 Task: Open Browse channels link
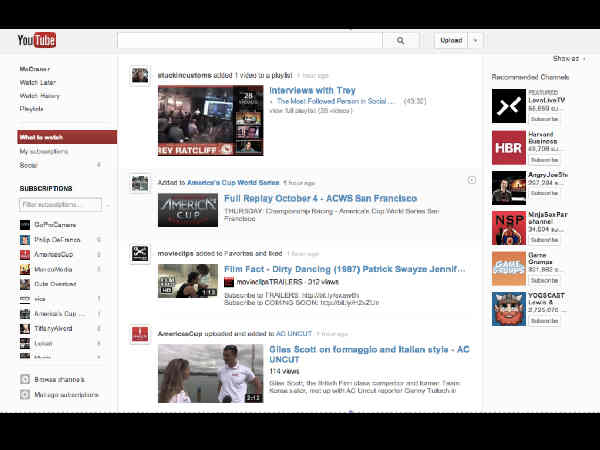(59, 379)
